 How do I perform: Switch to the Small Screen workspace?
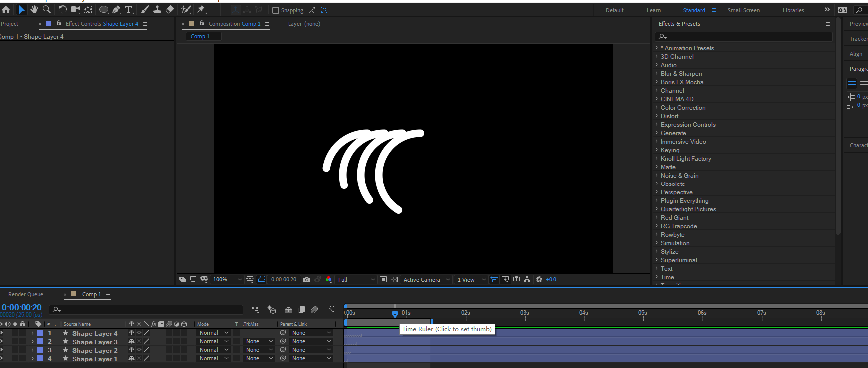coord(743,10)
